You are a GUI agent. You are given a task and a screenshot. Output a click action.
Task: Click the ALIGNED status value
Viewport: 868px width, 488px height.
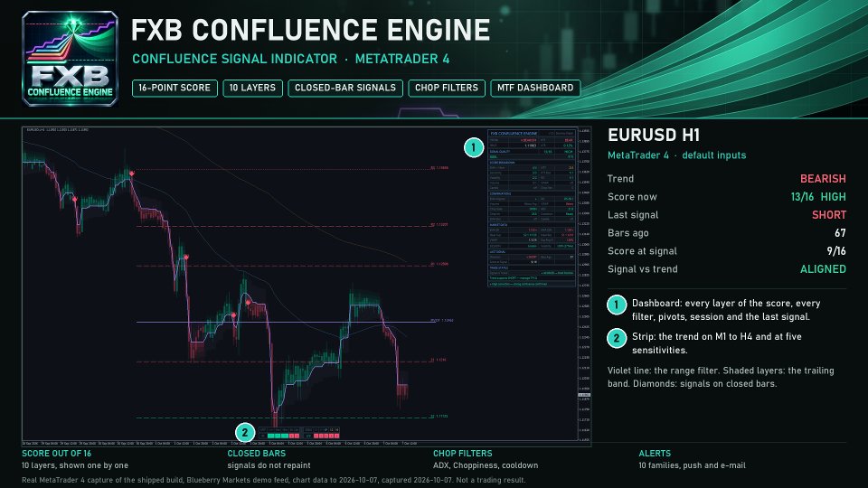click(x=823, y=269)
